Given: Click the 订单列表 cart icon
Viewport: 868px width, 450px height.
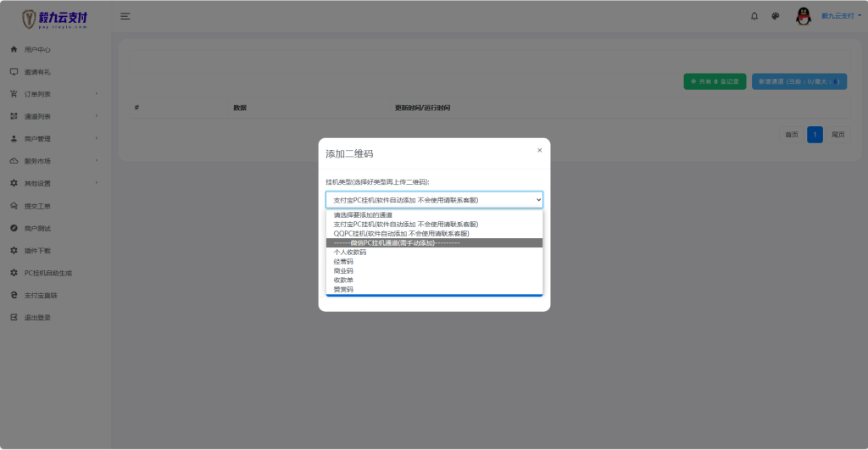Looking at the screenshot, I should pyautogui.click(x=14, y=94).
